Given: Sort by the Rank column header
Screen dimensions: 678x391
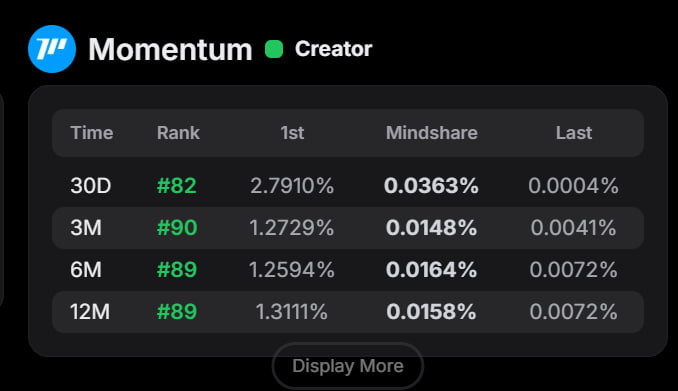Looking at the screenshot, I should [x=178, y=133].
